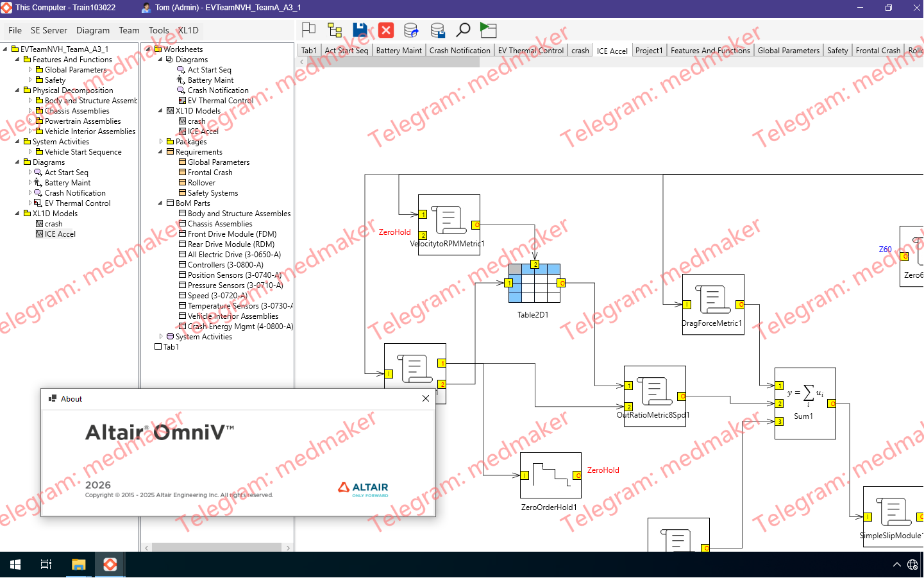The image size is (924, 578).
Task: Click the green play run icon
Action: pos(489,30)
